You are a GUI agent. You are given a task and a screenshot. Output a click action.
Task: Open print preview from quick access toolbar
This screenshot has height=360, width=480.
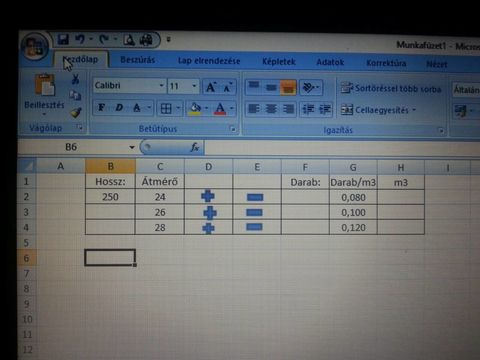click(x=129, y=41)
